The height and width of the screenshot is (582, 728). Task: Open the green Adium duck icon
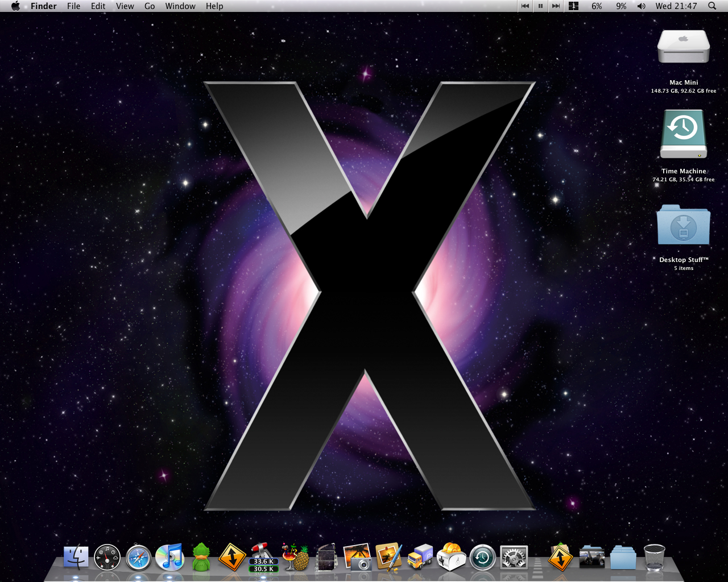tap(201, 557)
